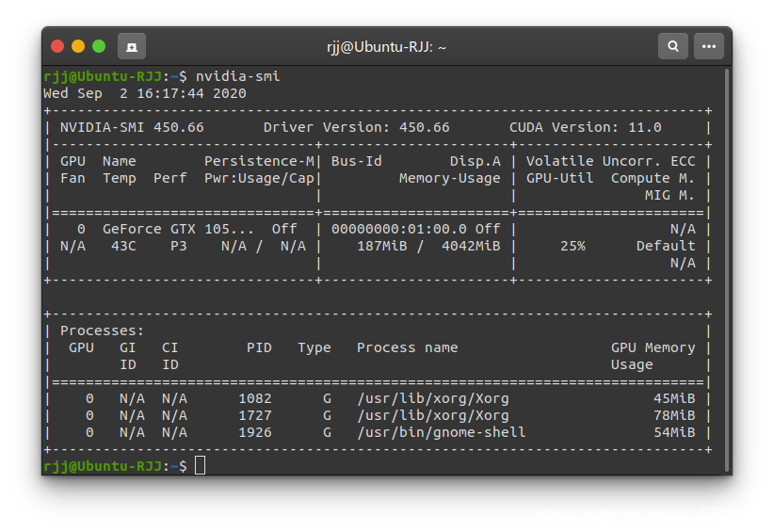Maximize terminal using the green button
Screen dimensions: 774x532
(99, 46)
